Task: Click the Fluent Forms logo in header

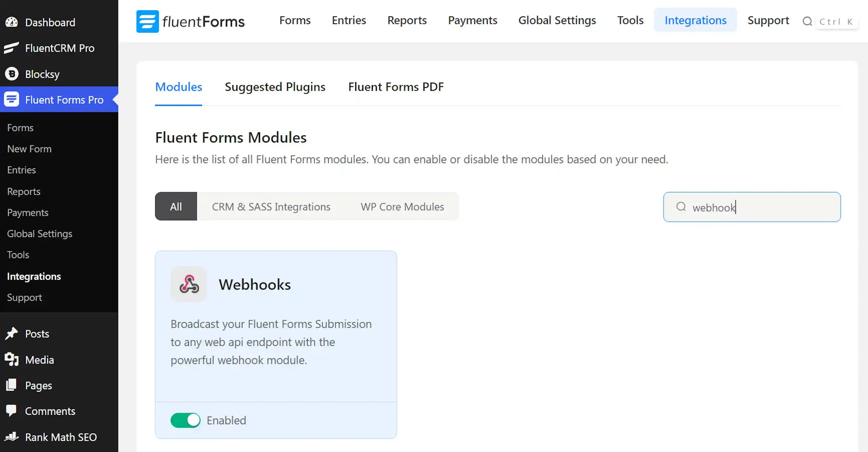Action: 190,21
